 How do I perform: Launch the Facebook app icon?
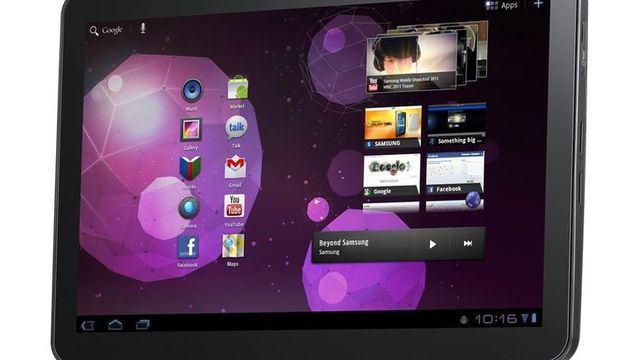[188, 247]
